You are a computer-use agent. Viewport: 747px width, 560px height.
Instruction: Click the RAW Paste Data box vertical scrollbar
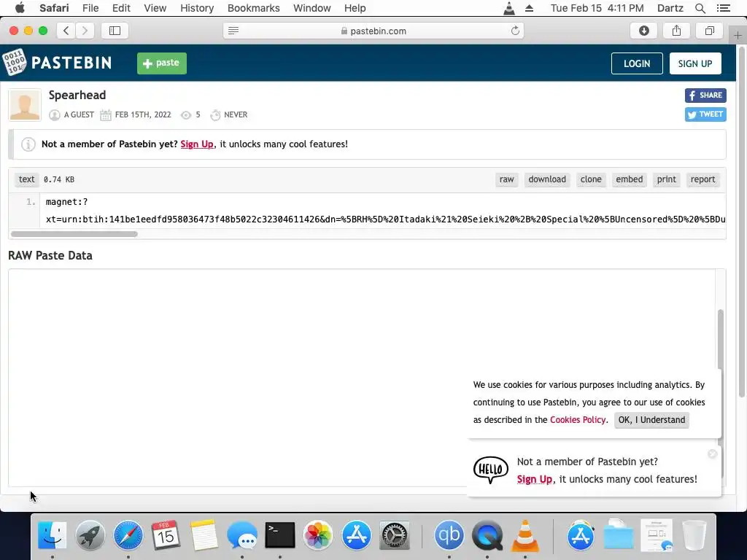click(720, 339)
